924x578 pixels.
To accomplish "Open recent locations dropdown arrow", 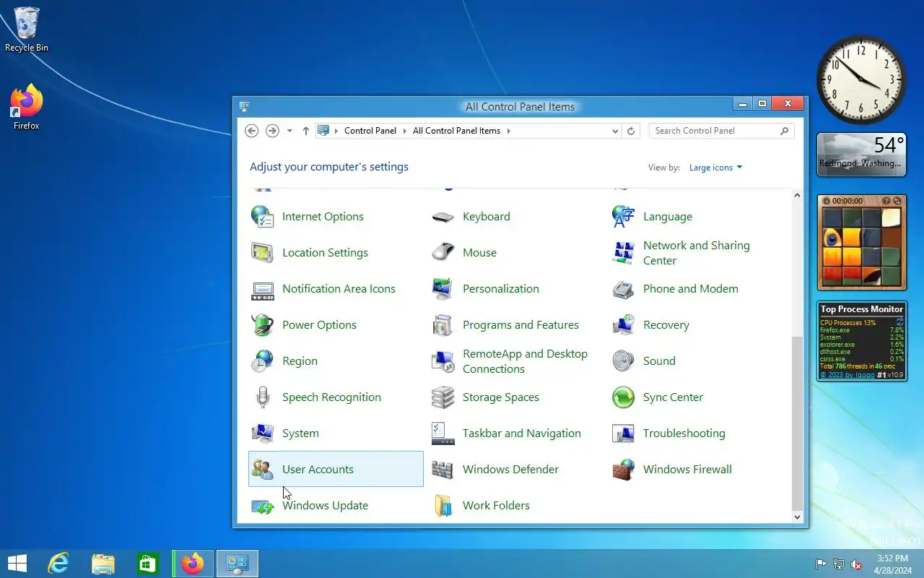I will pyautogui.click(x=289, y=131).
